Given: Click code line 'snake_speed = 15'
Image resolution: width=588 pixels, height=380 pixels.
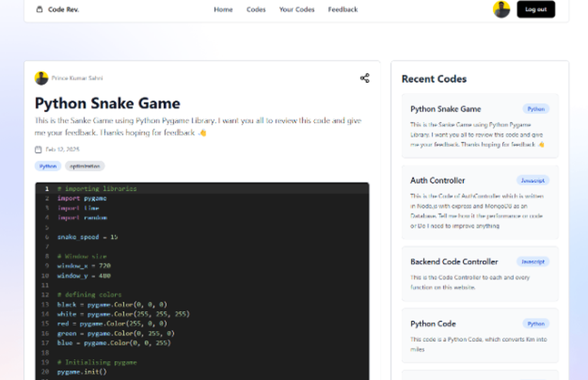Looking at the screenshot, I should pyautogui.click(x=88, y=237).
